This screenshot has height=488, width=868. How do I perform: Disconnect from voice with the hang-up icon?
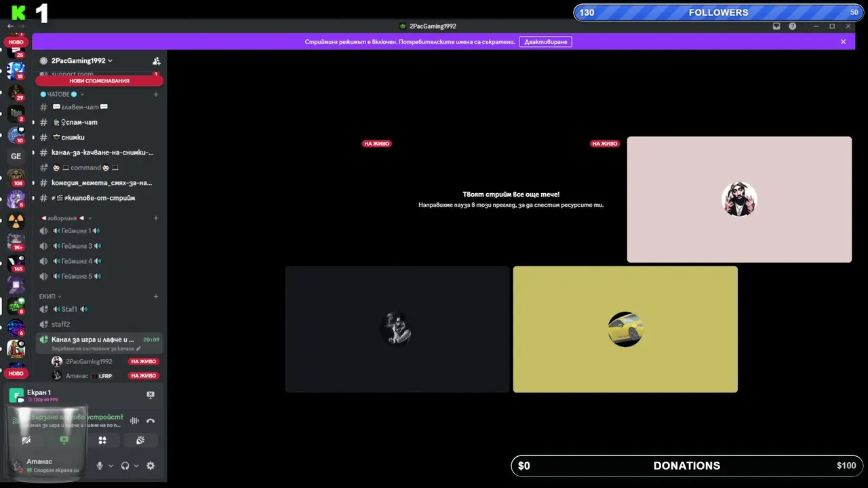151,421
